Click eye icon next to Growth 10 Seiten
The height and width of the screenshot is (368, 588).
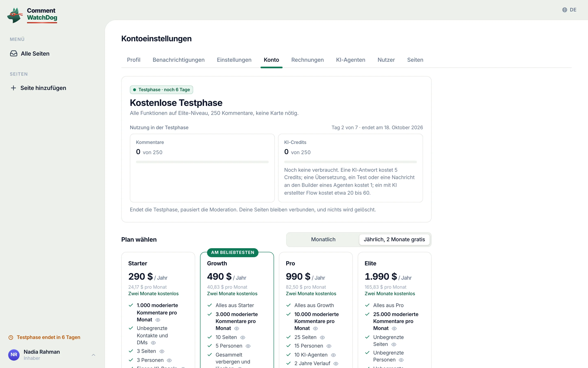243,337
